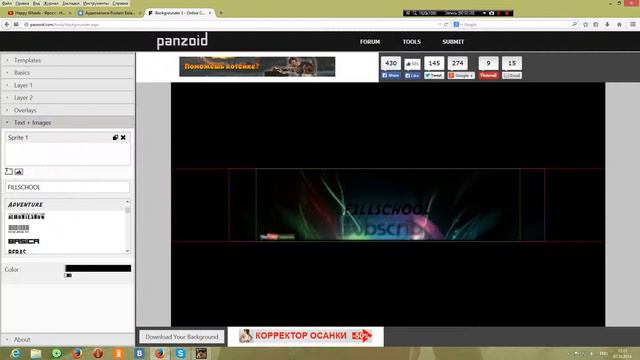Image resolution: width=640 pixels, height=360 pixels.
Task: Click the FILLSCHOOL text input field
Action: (x=68, y=187)
